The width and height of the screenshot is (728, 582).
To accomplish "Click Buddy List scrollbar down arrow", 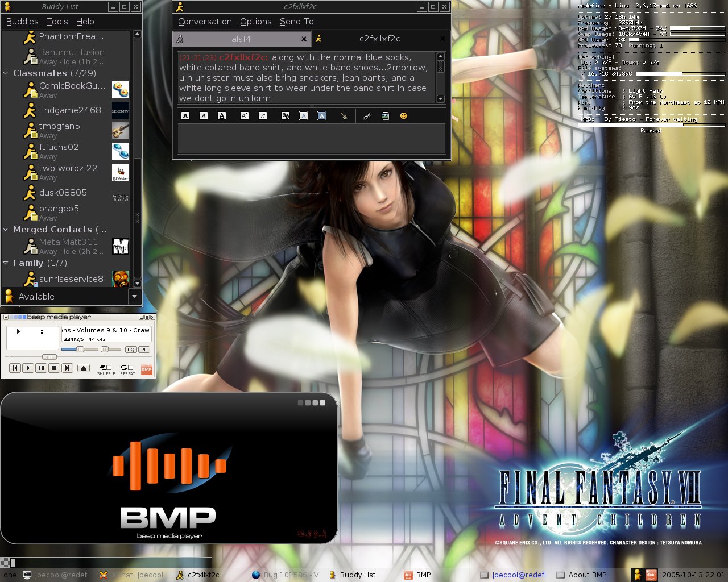I will coord(137,283).
